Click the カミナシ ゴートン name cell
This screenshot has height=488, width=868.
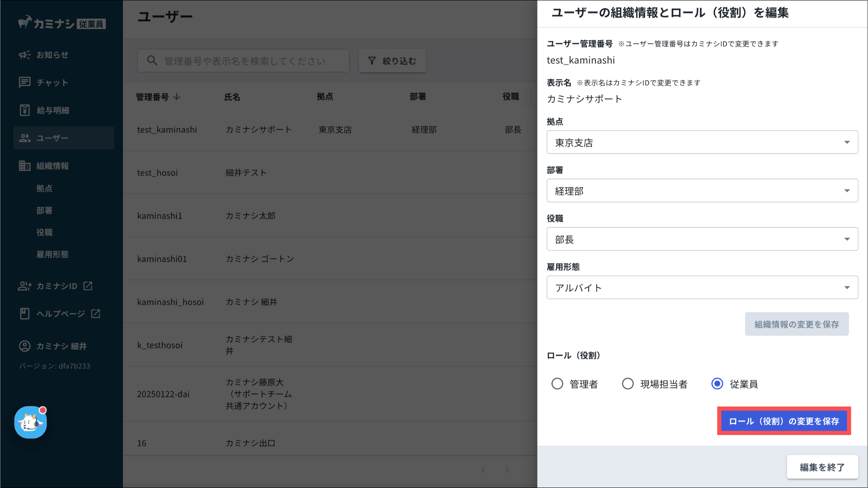[x=259, y=259]
